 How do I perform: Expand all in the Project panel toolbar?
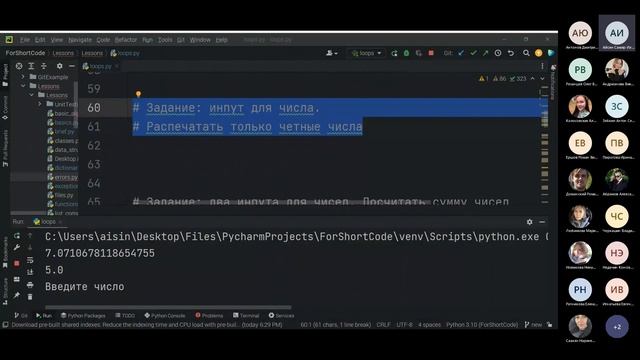point(31,66)
